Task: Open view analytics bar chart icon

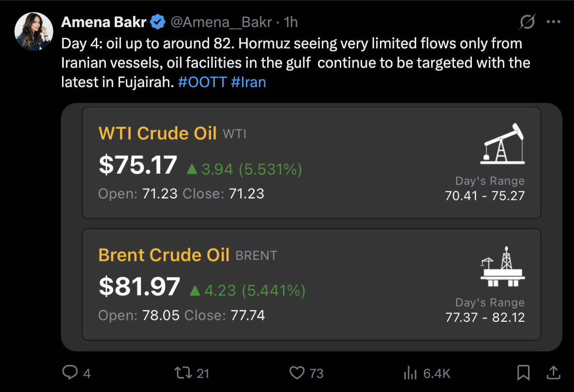Action: click(410, 372)
